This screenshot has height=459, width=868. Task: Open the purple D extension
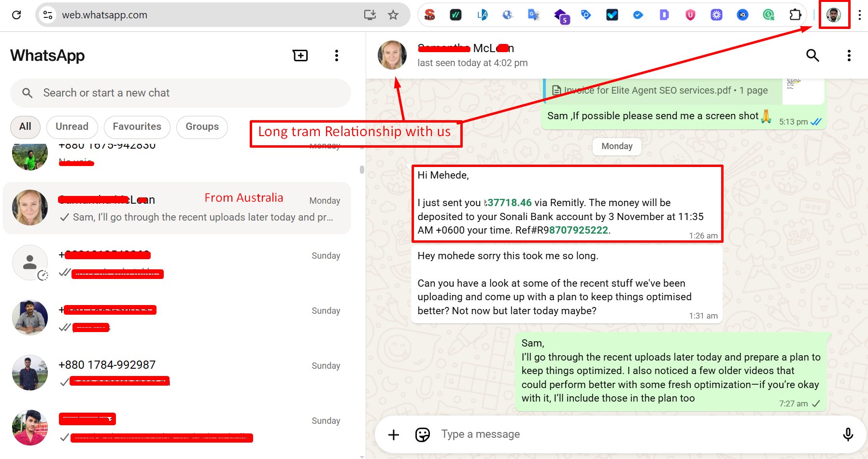[x=664, y=15]
